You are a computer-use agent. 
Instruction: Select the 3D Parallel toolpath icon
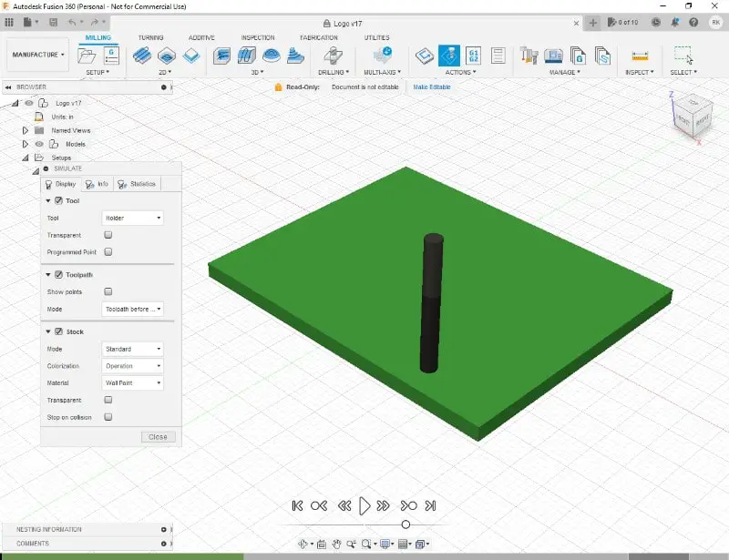246,56
